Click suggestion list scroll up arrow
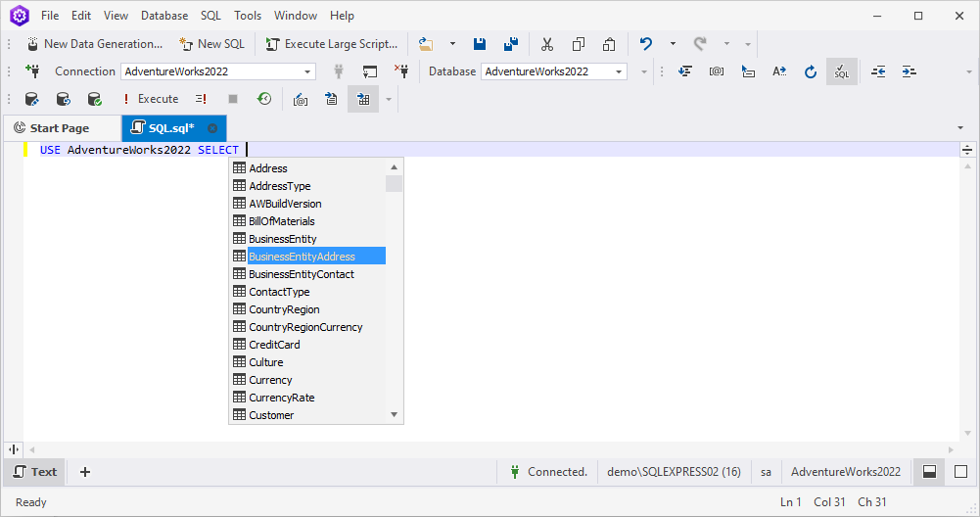 394,166
